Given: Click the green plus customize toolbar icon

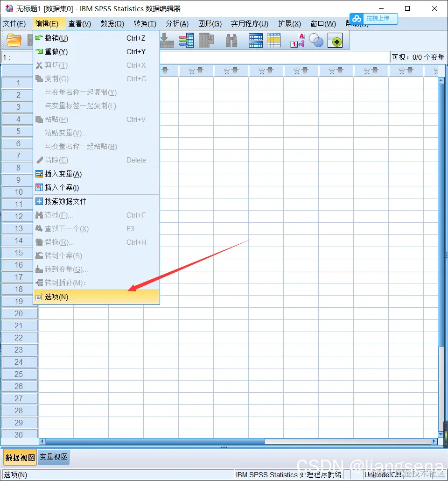Looking at the screenshot, I should 335,41.
